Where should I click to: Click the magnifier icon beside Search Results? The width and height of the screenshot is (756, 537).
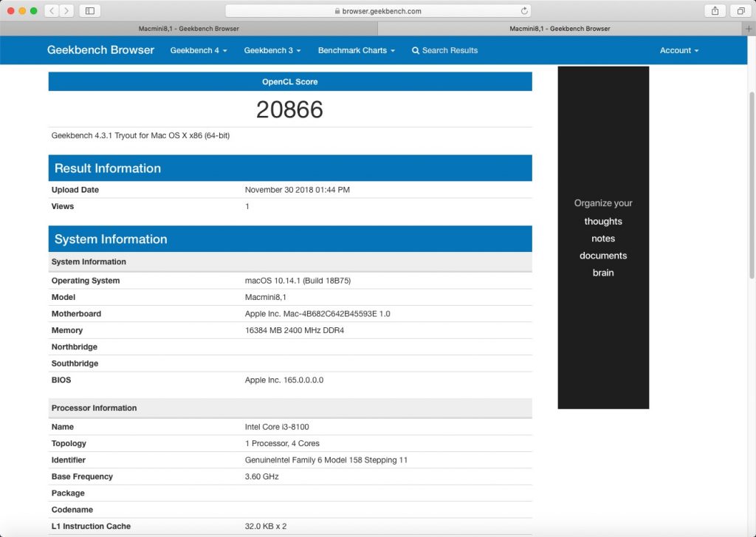click(x=416, y=50)
